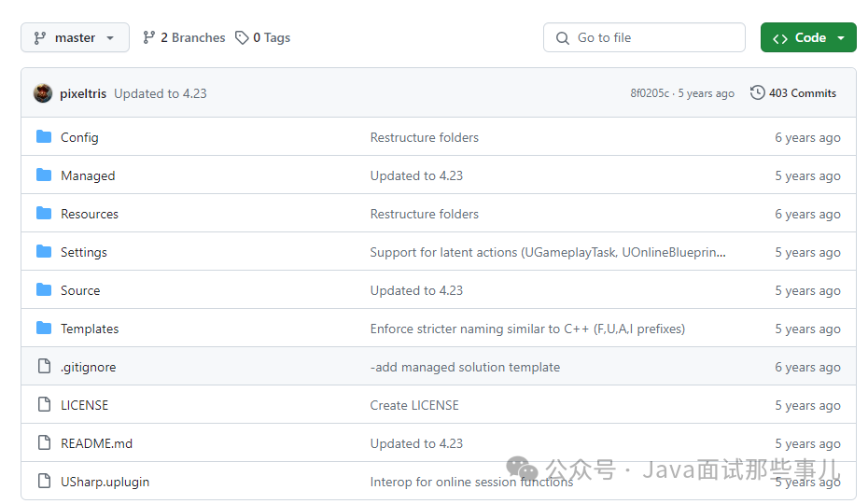Click the folder icon for Templates
Image resolution: width=868 pixels, height=504 pixels.
[44, 328]
